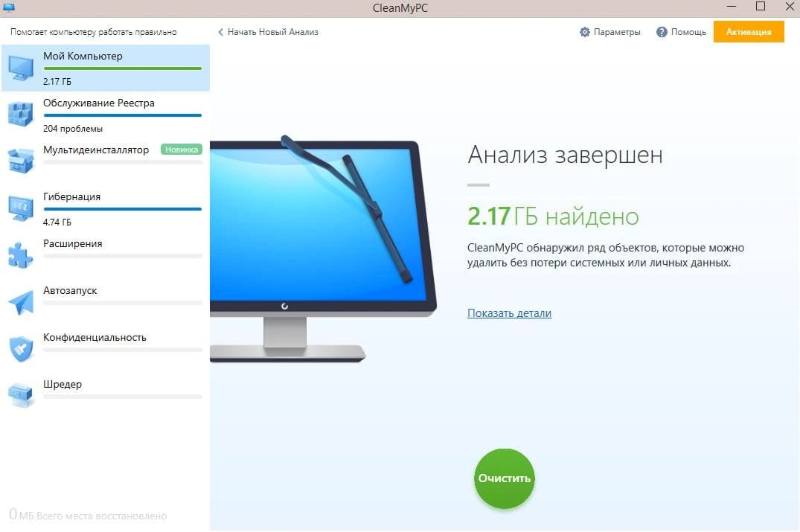The width and height of the screenshot is (800, 532).
Task: Click the blue Обслуживание Реестра progress bar
Action: click(123, 115)
